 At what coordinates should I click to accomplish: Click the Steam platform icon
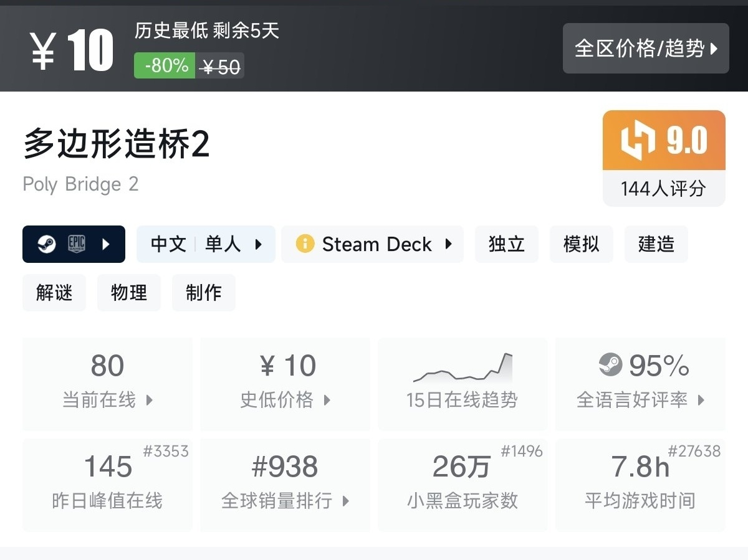click(x=47, y=244)
